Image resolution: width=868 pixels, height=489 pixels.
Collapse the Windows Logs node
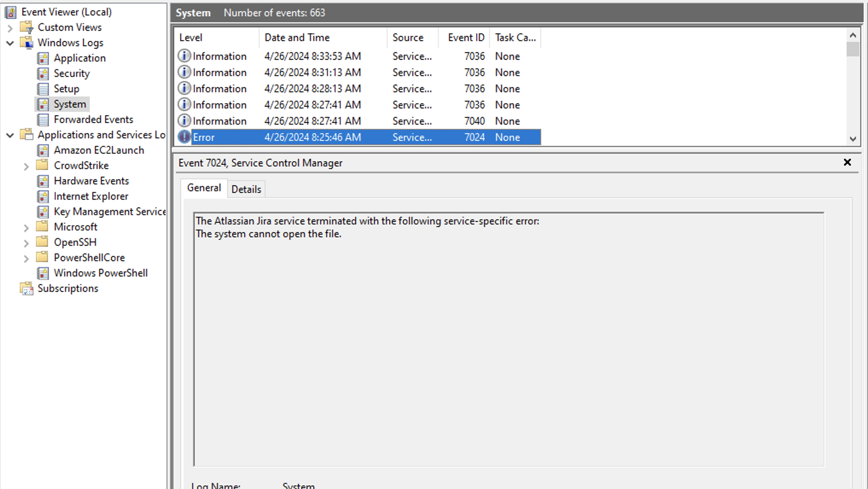10,43
